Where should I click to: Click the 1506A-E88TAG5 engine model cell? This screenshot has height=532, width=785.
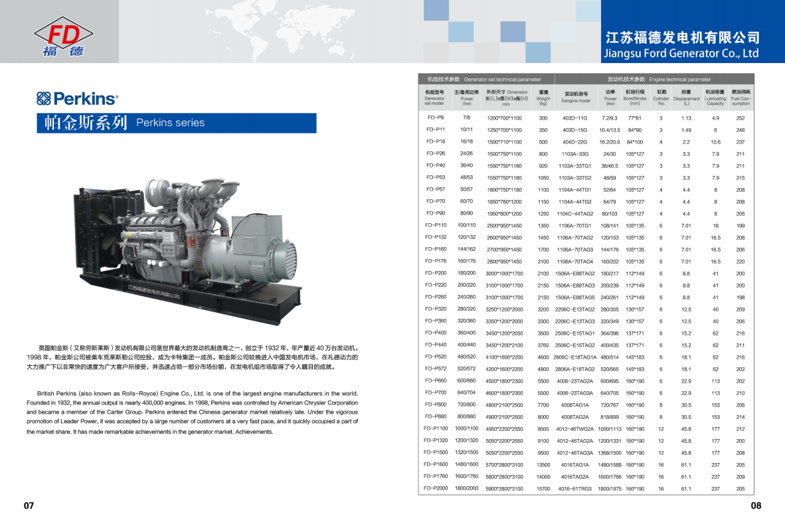[574, 298]
